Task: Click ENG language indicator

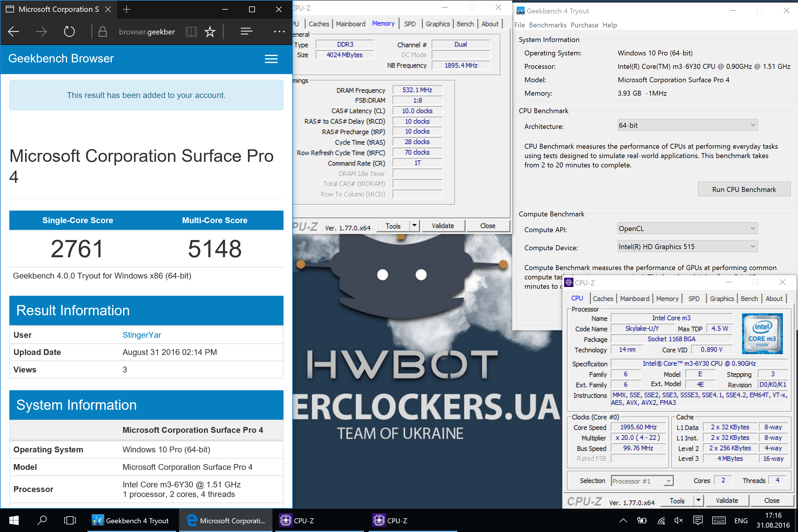Action: (x=741, y=520)
